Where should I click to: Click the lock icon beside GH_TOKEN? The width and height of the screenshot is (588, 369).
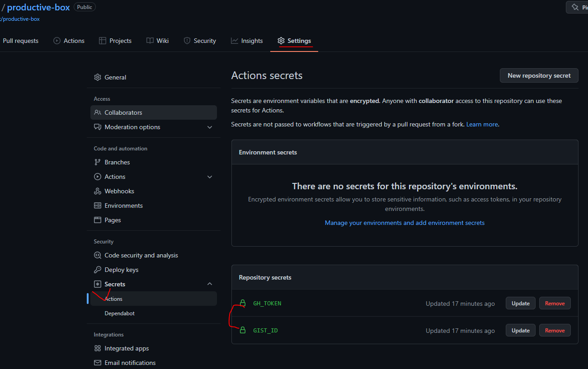[x=243, y=303]
